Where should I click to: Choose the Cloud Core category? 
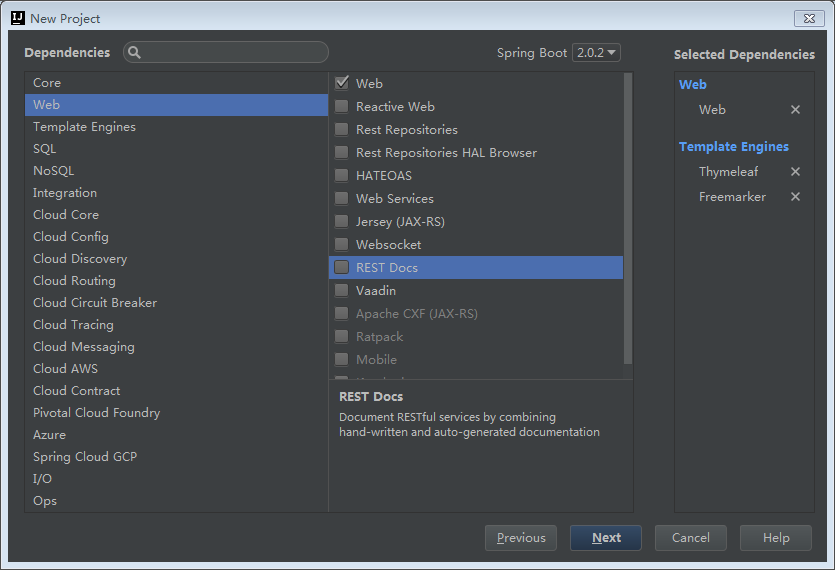tap(176, 215)
